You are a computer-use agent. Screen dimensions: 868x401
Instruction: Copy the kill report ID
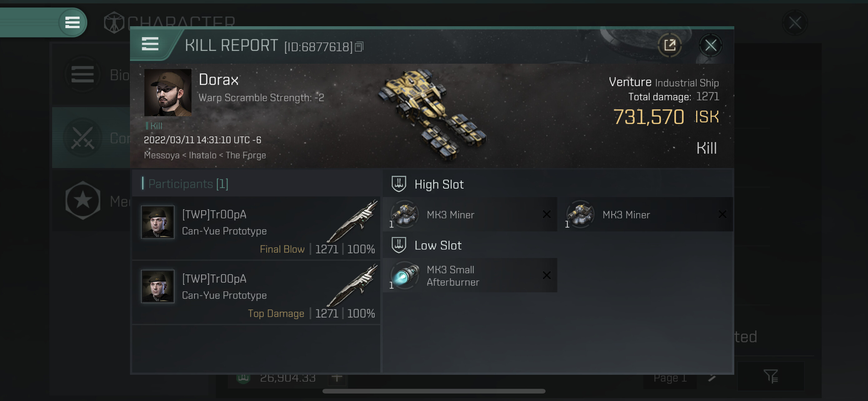[x=359, y=47]
